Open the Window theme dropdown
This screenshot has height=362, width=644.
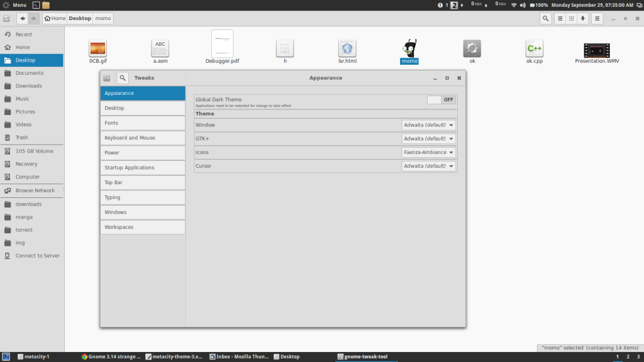click(x=429, y=124)
